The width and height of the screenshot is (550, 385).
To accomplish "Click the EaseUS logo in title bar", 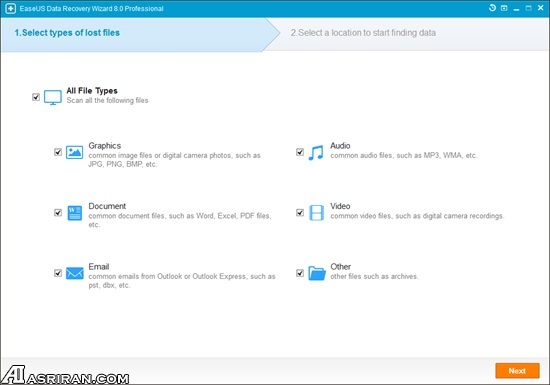I will tap(11, 9).
